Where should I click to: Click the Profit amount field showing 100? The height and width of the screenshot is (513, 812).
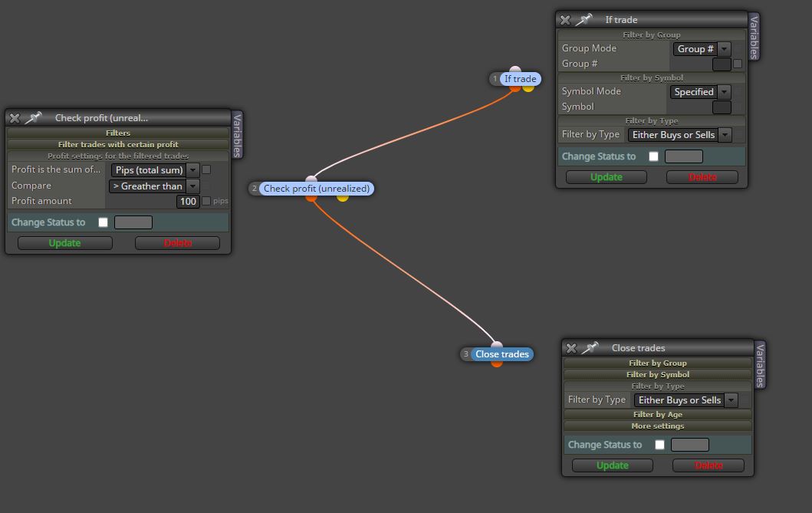[x=188, y=202]
